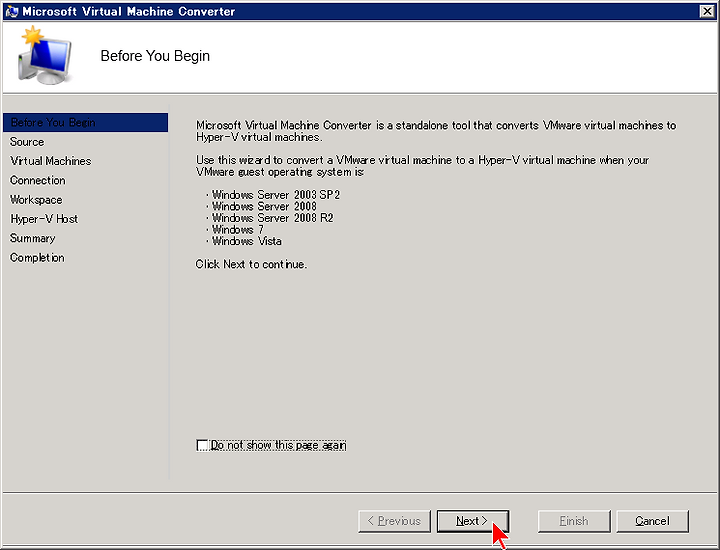Select the Source step in sidebar
The image size is (720, 550).
pyautogui.click(x=27, y=142)
